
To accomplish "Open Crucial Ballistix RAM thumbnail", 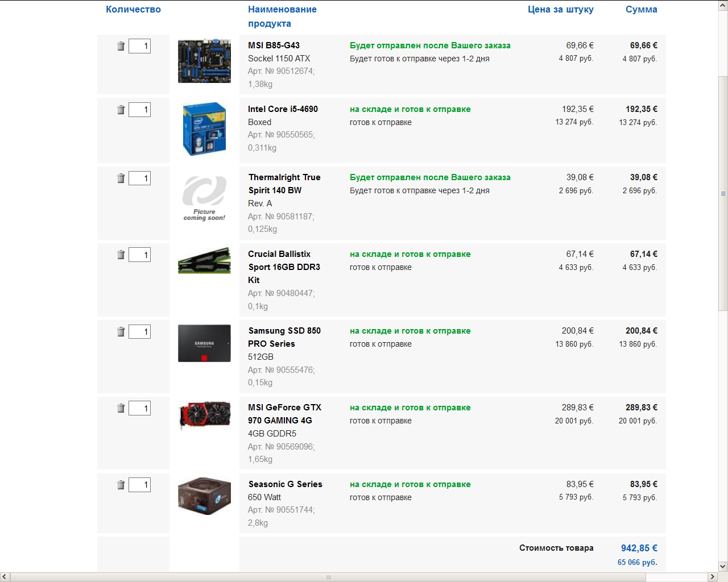I will tap(204, 261).
